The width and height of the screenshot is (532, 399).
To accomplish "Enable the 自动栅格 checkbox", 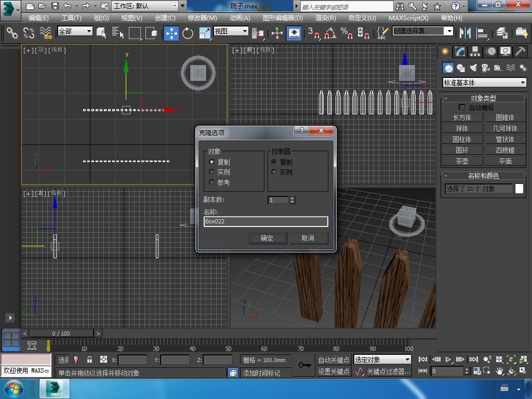I will coord(462,107).
